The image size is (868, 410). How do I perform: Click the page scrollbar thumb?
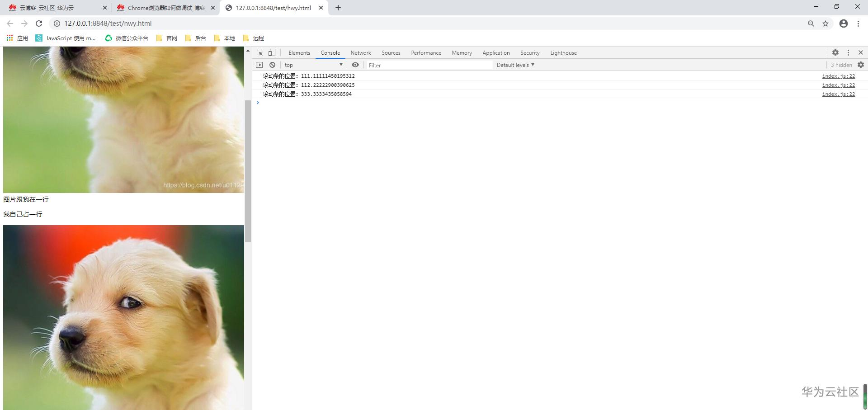click(248, 171)
